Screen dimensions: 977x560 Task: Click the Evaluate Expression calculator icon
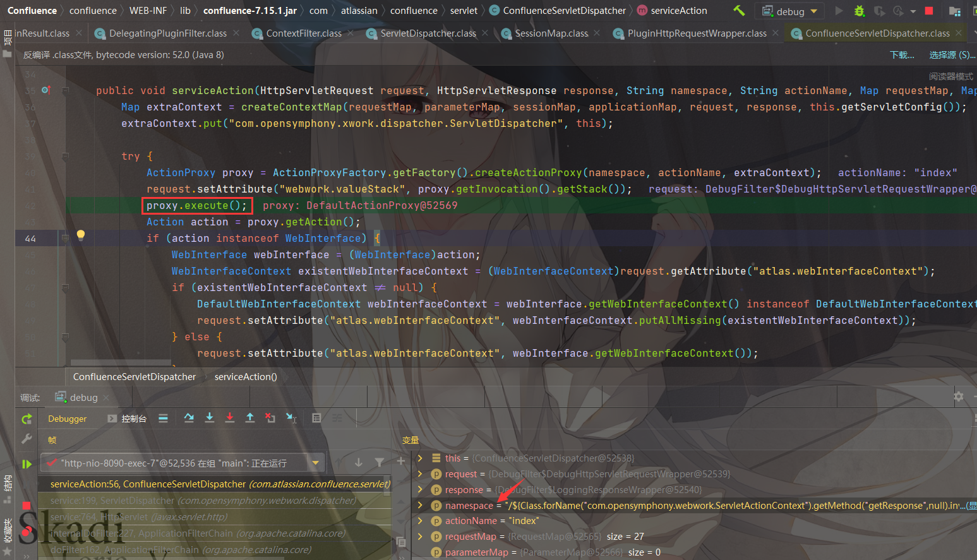click(x=317, y=418)
